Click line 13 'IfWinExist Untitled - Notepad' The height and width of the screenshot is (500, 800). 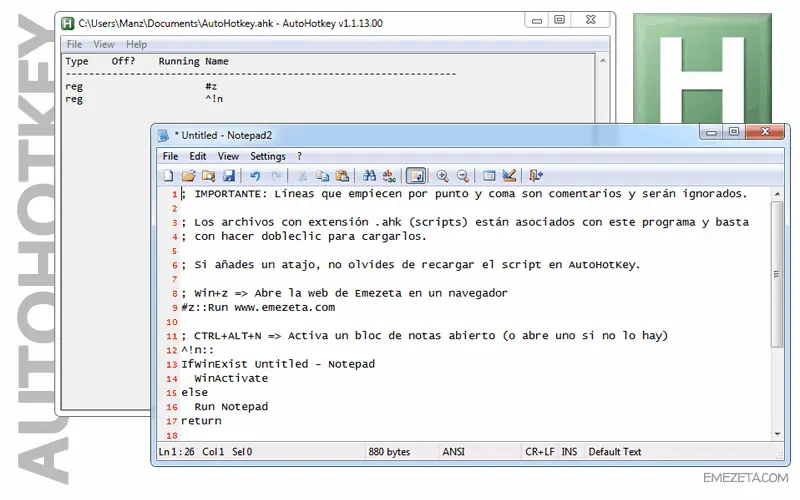point(278,364)
